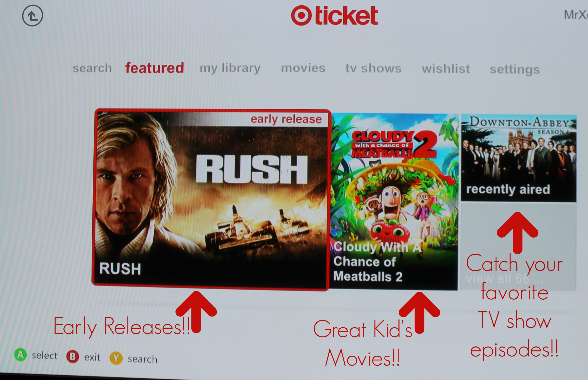Select the featured tab

point(155,68)
